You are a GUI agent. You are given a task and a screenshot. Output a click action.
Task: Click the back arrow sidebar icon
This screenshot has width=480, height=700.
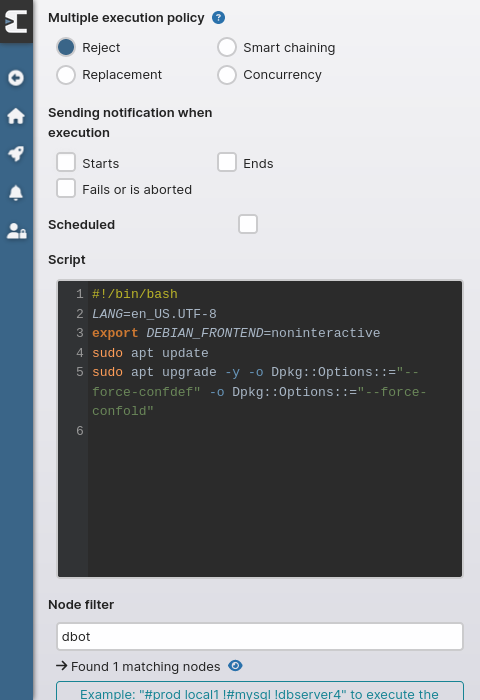click(16, 78)
